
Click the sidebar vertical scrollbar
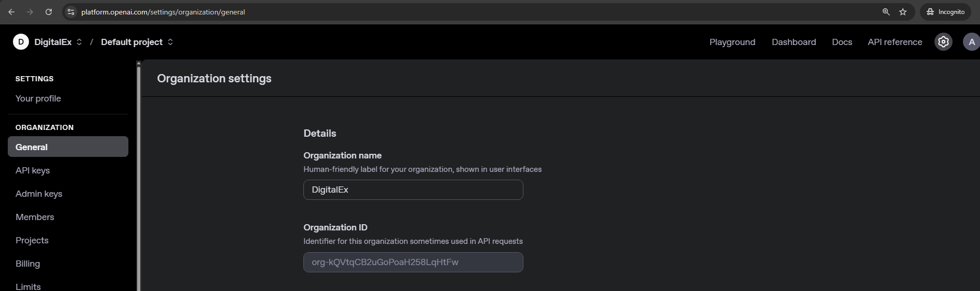[138, 176]
